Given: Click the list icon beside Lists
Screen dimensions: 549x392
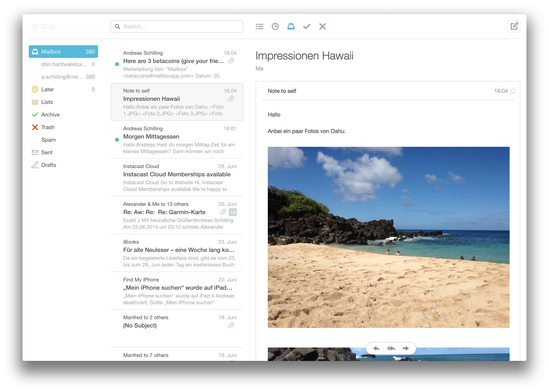Looking at the screenshot, I should (35, 102).
